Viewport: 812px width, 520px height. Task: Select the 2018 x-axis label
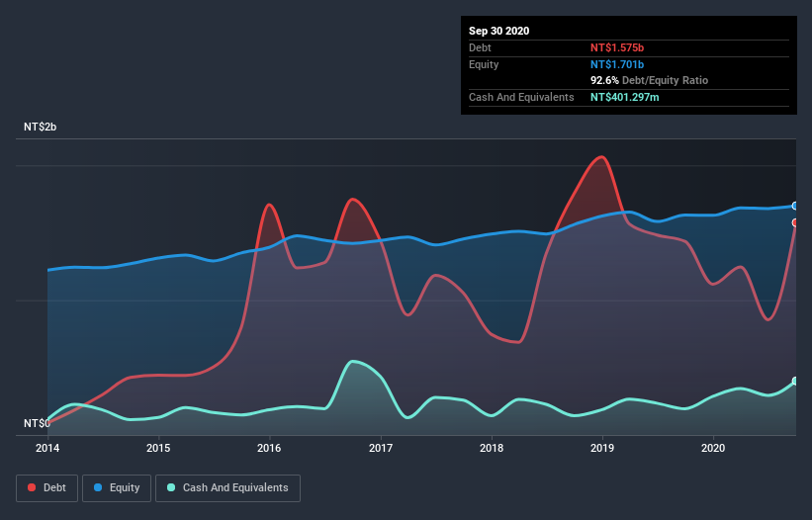pyautogui.click(x=492, y=448)
